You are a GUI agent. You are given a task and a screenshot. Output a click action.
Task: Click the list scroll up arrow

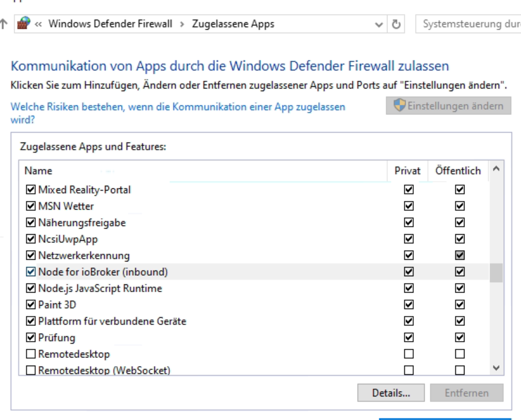click(496, 169)
